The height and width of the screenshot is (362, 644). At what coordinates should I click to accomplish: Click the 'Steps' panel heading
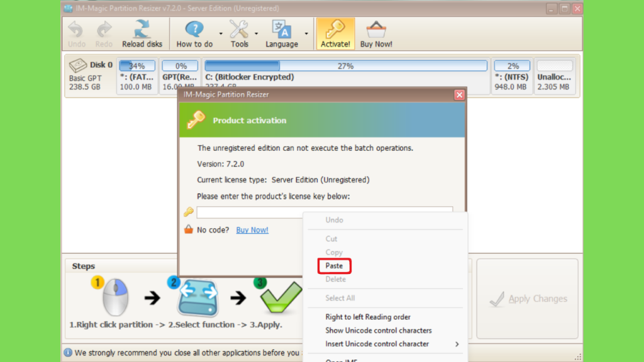[x=84, y=266]
